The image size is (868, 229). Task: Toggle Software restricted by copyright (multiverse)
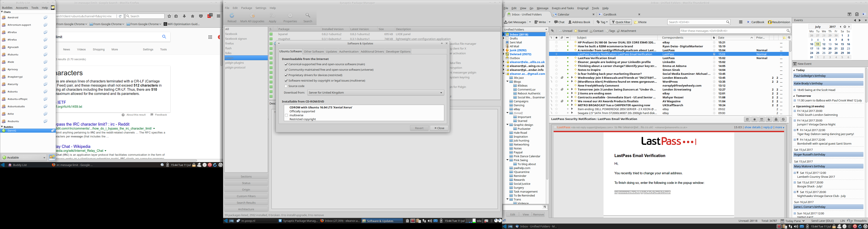click(286, 81)
